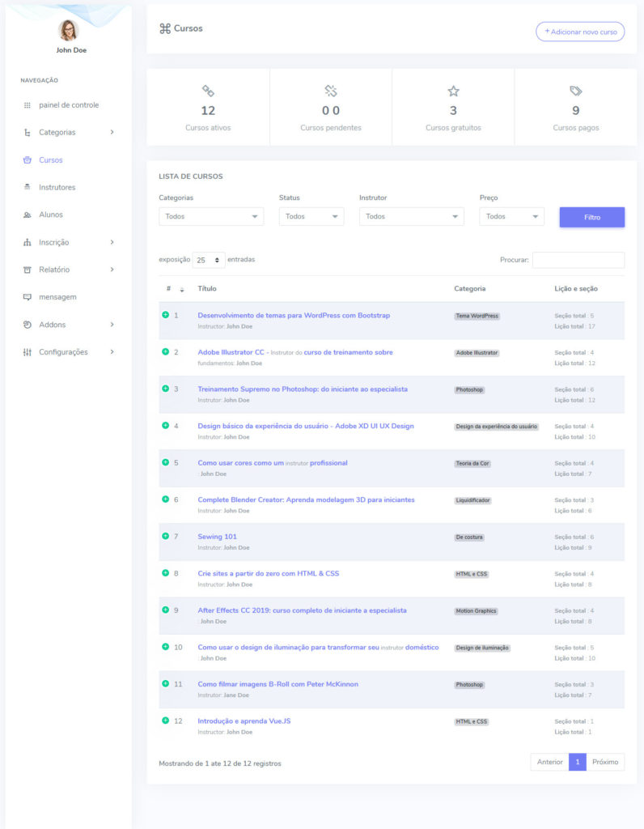Click the painel de controle grid icon
This screenshot has width=644, height=829.
[x=27, y=105]
